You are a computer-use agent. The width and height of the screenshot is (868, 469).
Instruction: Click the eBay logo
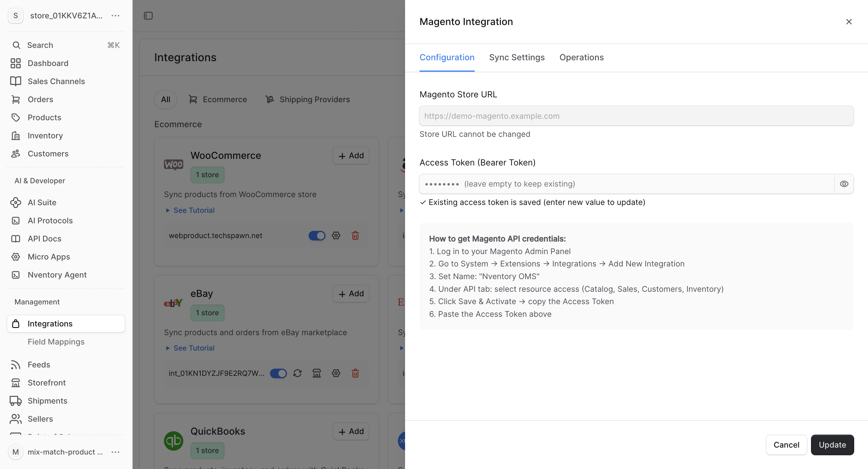pos(173,303)
